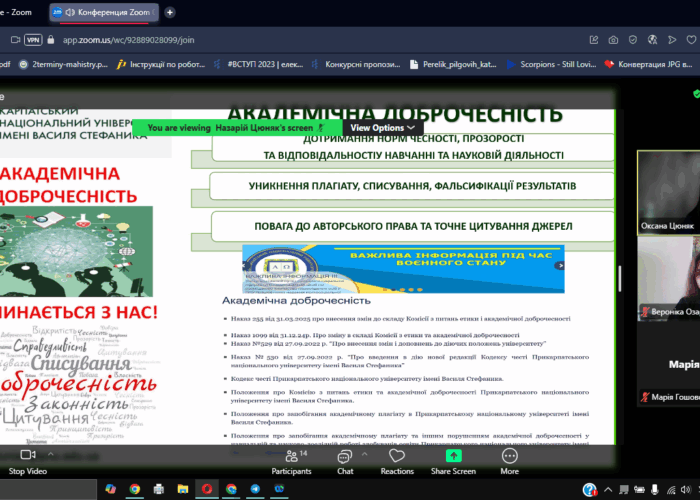Click the Telegram icon in the taskbar
Screen dimensions: 700x500
tap(255, 489)
